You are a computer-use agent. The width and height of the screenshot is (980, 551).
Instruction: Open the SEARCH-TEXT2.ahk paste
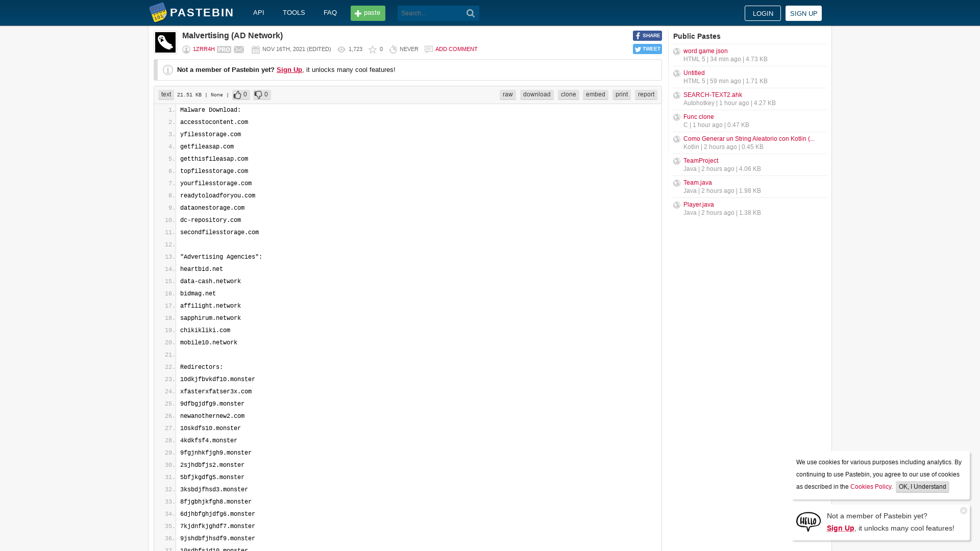(713, 95)
